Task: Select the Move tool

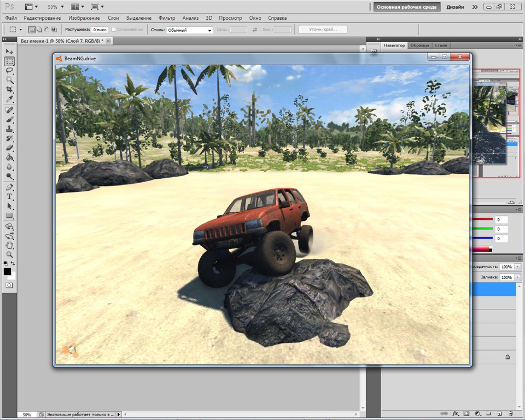Action: pos(9,51)
